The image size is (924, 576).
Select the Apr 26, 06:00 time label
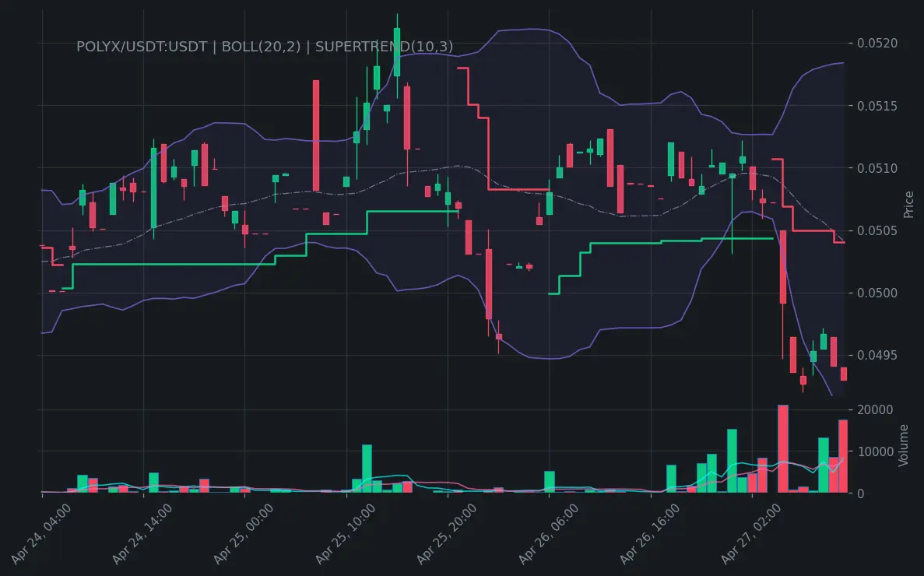(549, 534)
